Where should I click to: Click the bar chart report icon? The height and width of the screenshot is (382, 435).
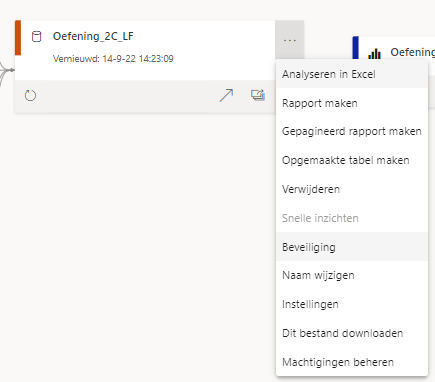pyautogui.click(x=375, y=54)
